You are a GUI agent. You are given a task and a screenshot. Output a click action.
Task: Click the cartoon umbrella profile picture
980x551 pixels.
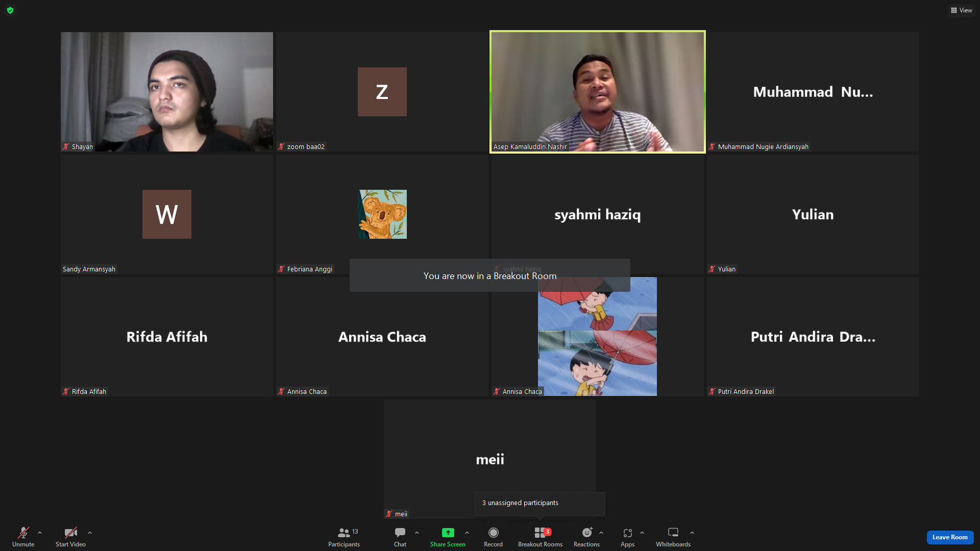pyautogui.click(x=597, y=337)
